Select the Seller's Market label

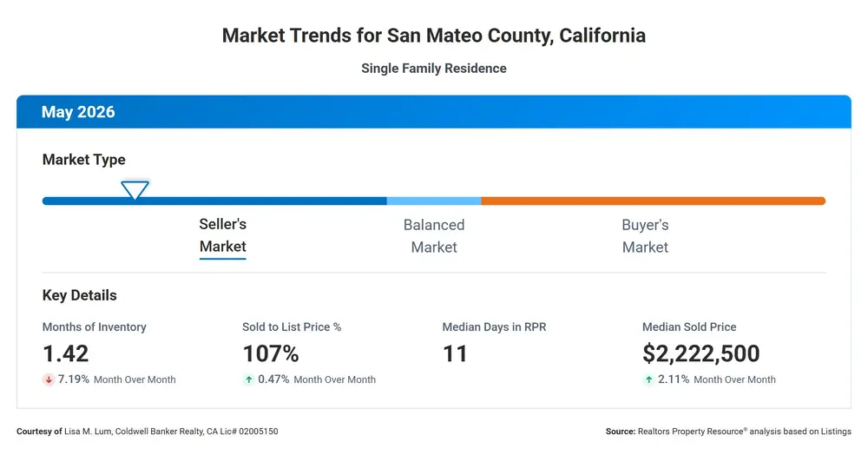pos(222,236)
